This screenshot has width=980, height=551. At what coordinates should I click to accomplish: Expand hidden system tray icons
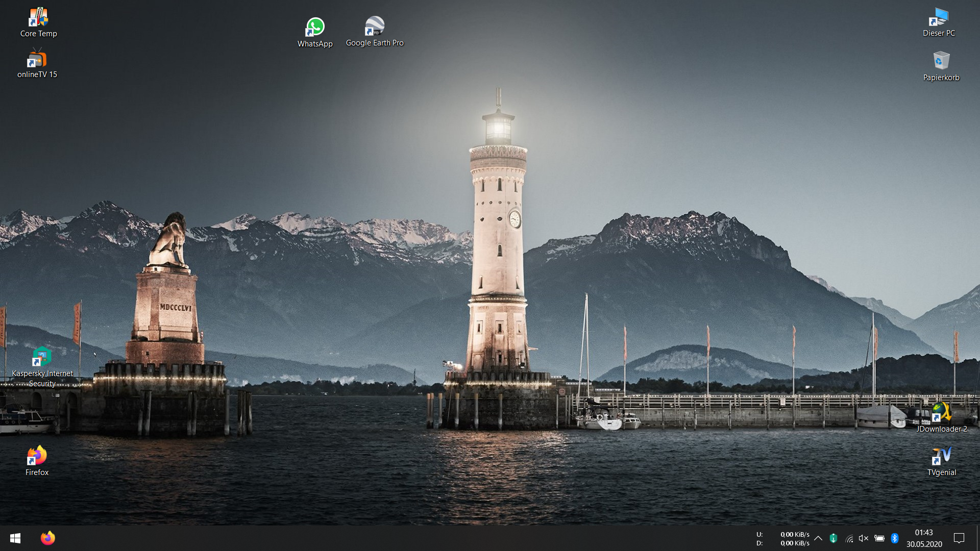[x=818, y=538]
